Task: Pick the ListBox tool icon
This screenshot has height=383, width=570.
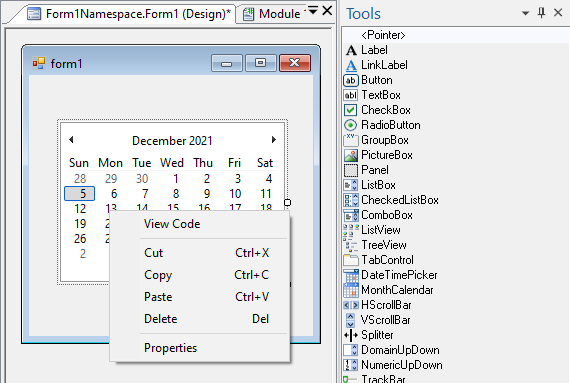Action: [351, 185]
